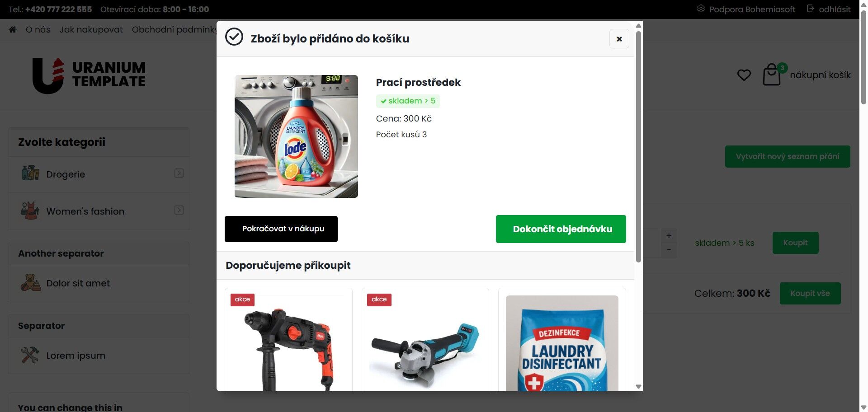Click the home icon in top navigation

pos(13,29)
